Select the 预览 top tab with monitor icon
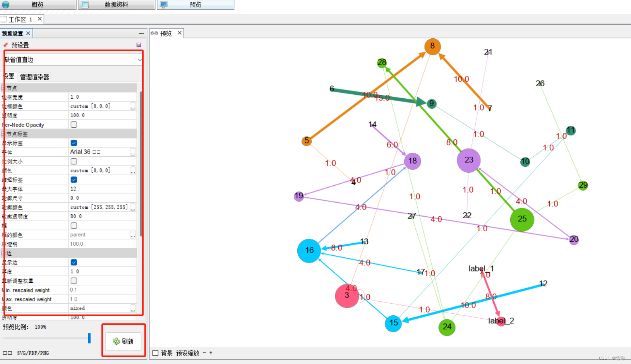The width and height of the screenshot is (631, 364). point(195,5)
